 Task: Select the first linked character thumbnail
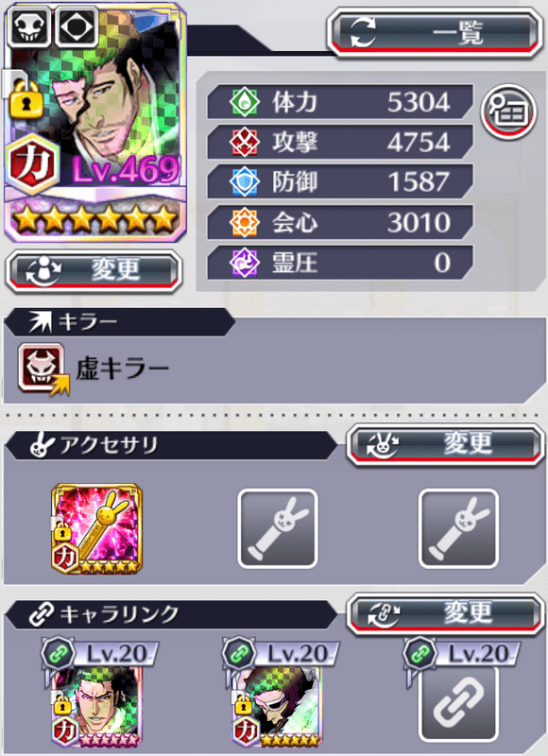pyautogui.click(x=97, y=707)
